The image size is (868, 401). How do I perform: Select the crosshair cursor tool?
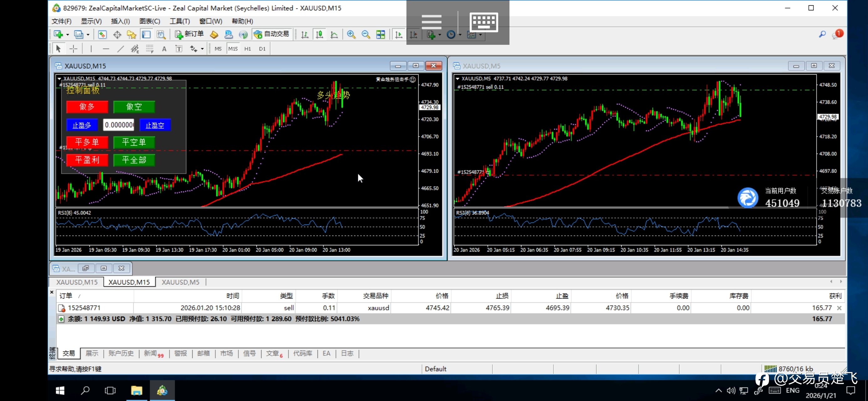tap(73, 49)
